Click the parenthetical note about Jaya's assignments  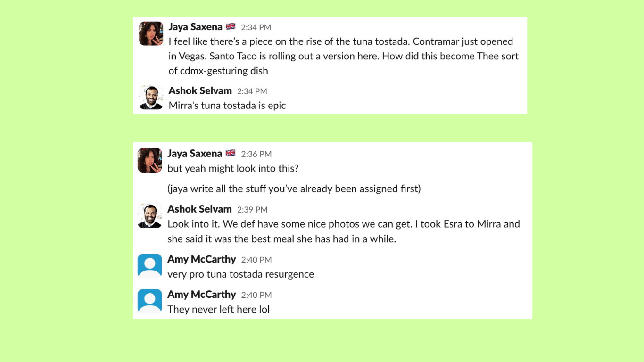pyautogui.click(x=293, y=189)
